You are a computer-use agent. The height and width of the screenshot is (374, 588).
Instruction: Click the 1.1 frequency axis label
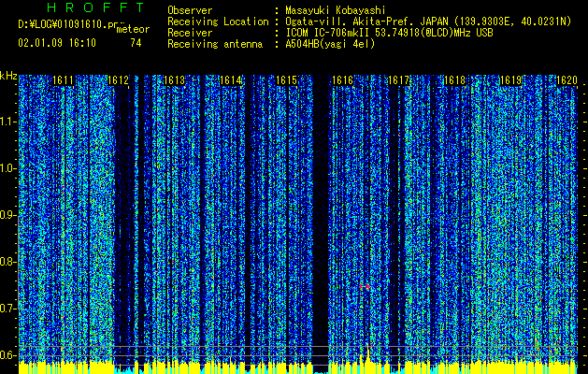tap(7, 122)
